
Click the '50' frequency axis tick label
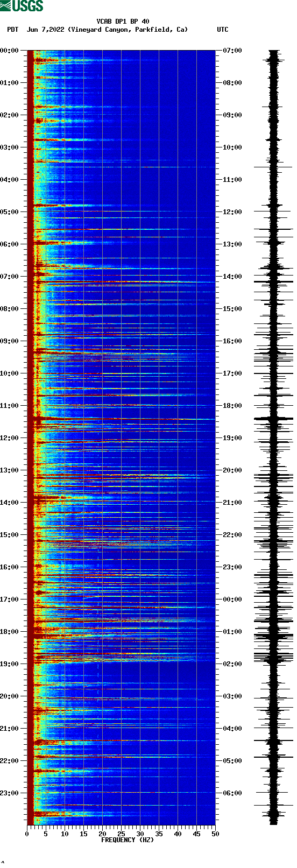(x=215, y=834)
